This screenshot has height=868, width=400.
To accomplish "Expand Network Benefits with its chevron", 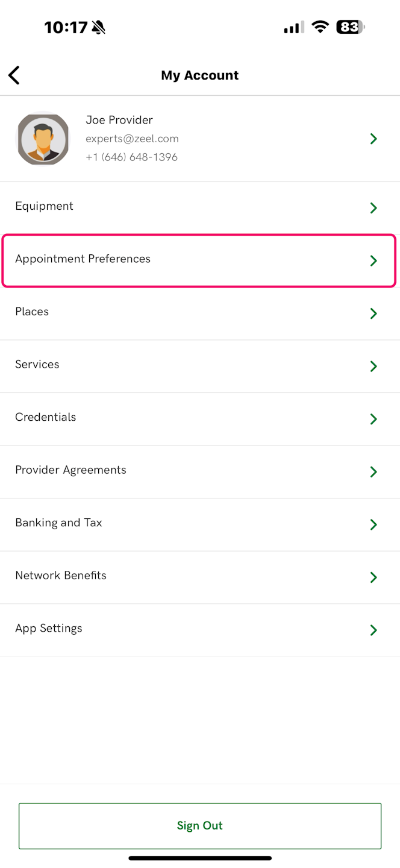I will point(373,577).
